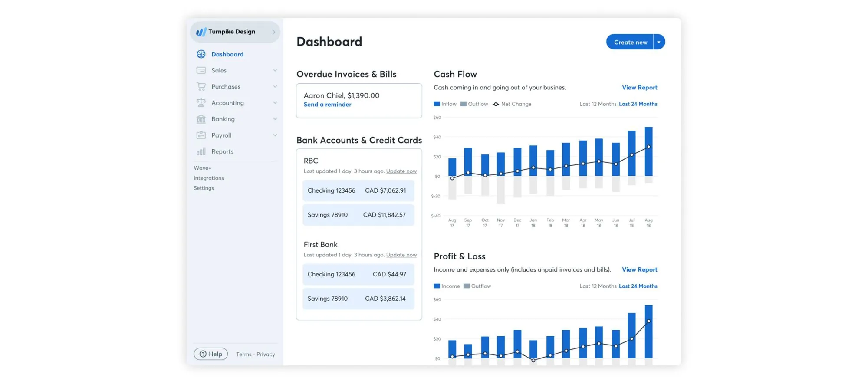The image size is (868, 384).
Task: Switch Cash Flow chart to Last 12 Months
Action: tap(598, 104)
